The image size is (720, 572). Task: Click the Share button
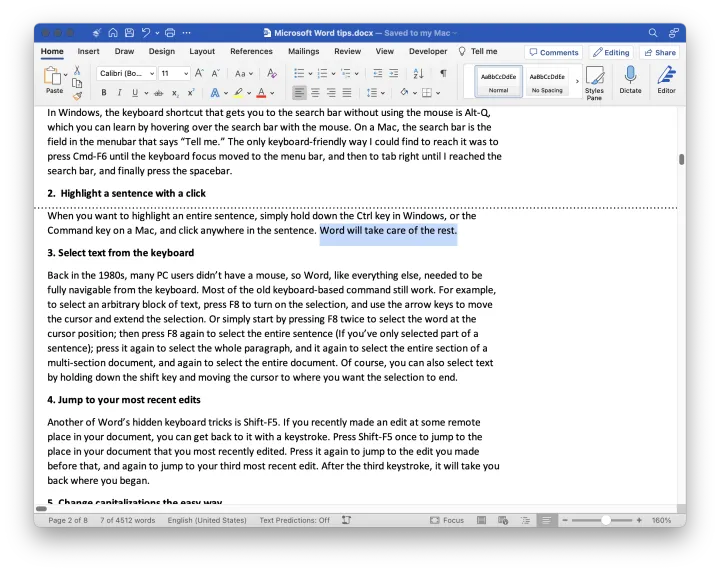(x=660, y=52)
